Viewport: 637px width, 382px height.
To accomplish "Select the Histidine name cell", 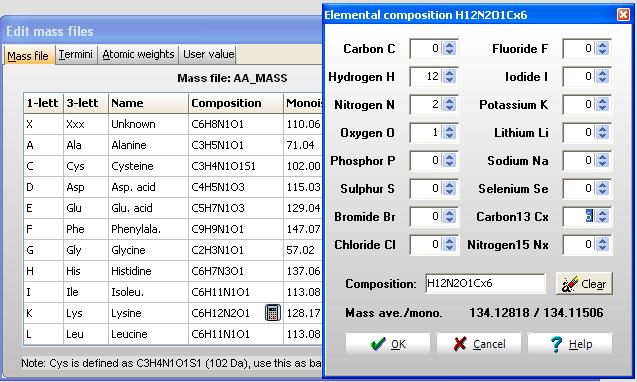I will [148, 271].
